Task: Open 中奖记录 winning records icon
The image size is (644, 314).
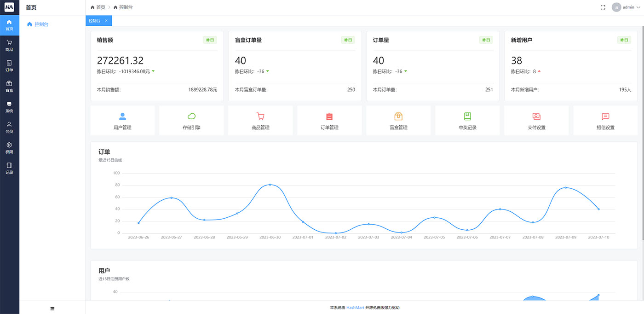Action: click(x=467, y=120)
